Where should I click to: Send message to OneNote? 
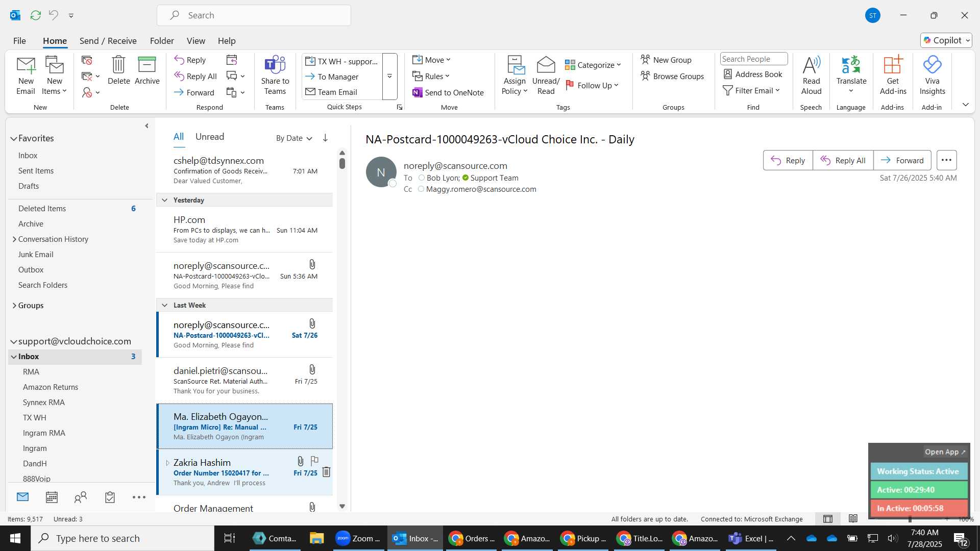[x=448, y=92]
